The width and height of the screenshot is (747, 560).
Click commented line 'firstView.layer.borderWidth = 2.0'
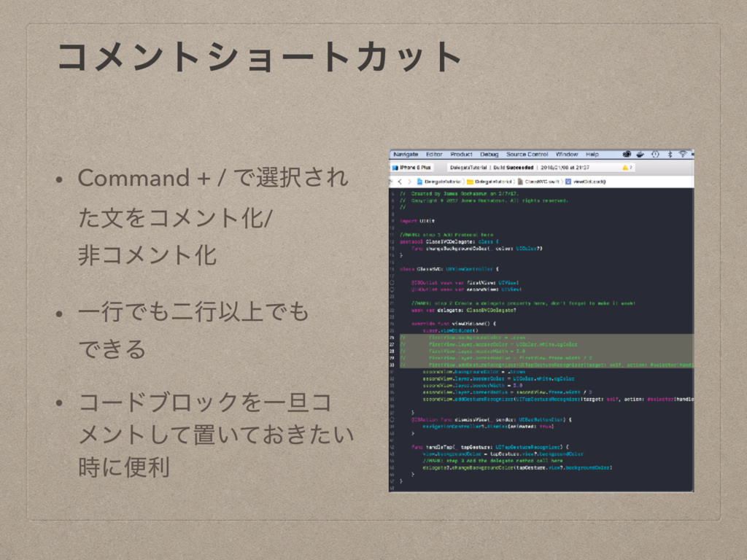476,351
